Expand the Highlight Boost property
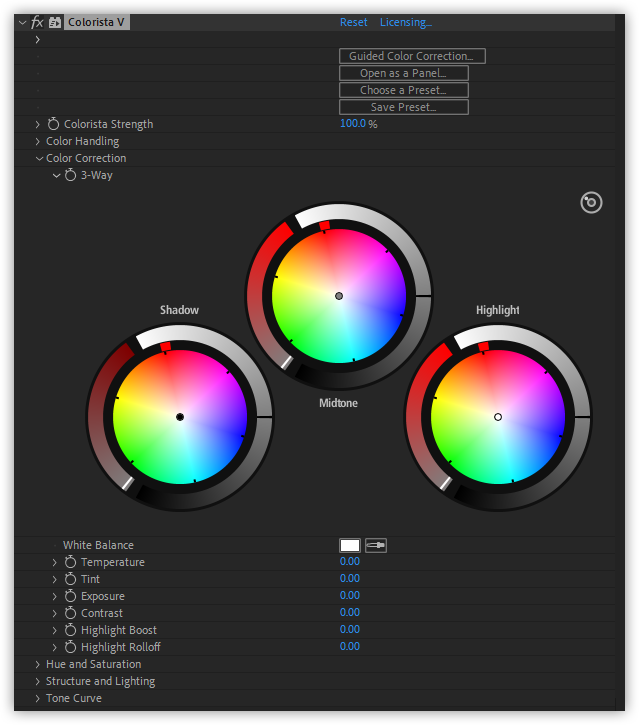This screenshot has width=639, height=725. (x=55, y=631)
